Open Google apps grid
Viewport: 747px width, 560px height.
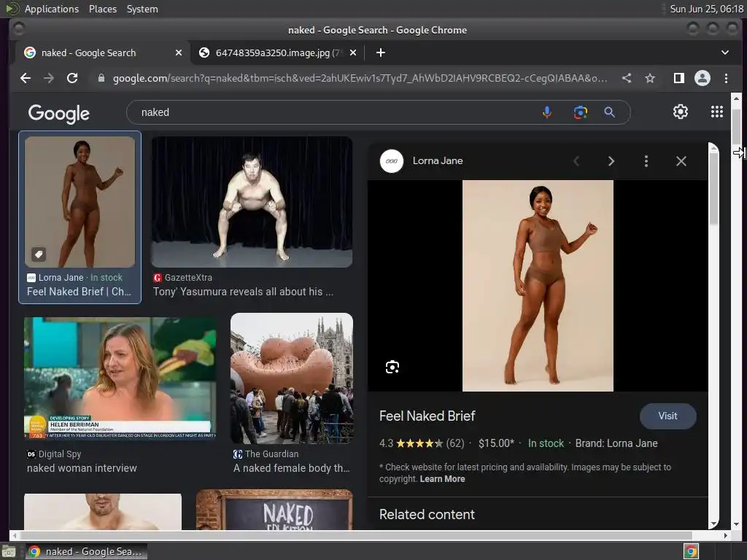click(717, 112)
